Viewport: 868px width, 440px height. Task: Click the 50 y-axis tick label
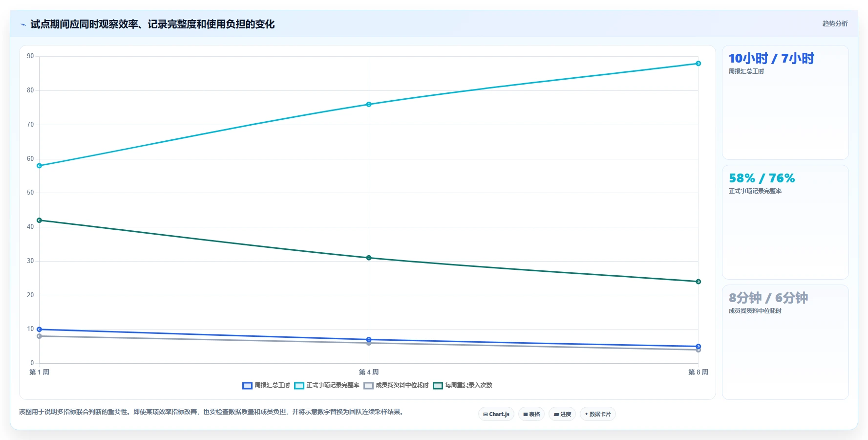(30, 193)
